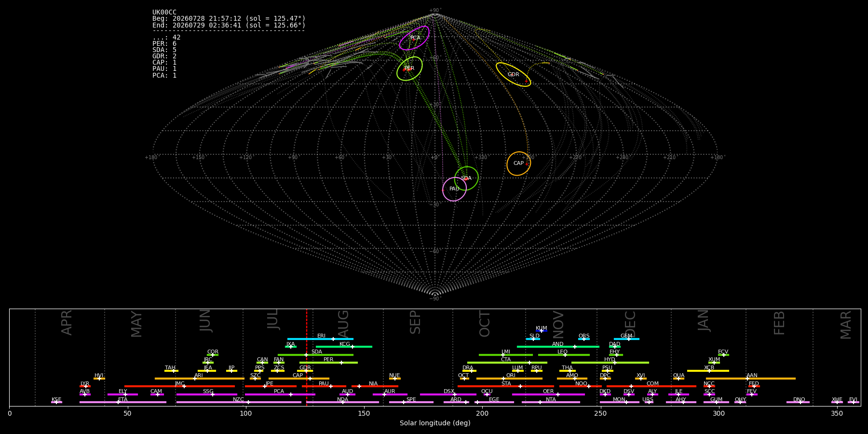868x434 pixels.
Task: Select the KCG green shower bar
Action: point(344,347)
